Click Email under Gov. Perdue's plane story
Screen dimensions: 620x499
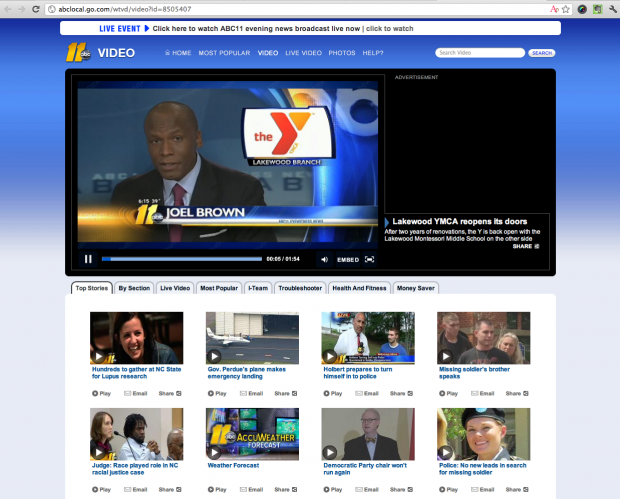point(251,393)
